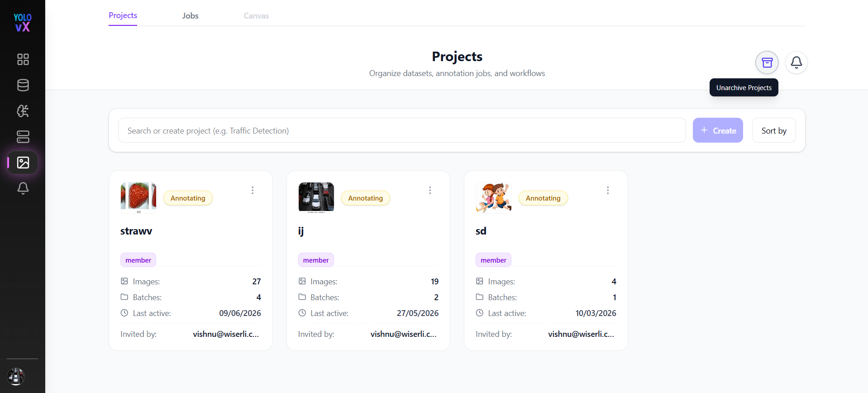Focus the search or create project field

point(402,130)
